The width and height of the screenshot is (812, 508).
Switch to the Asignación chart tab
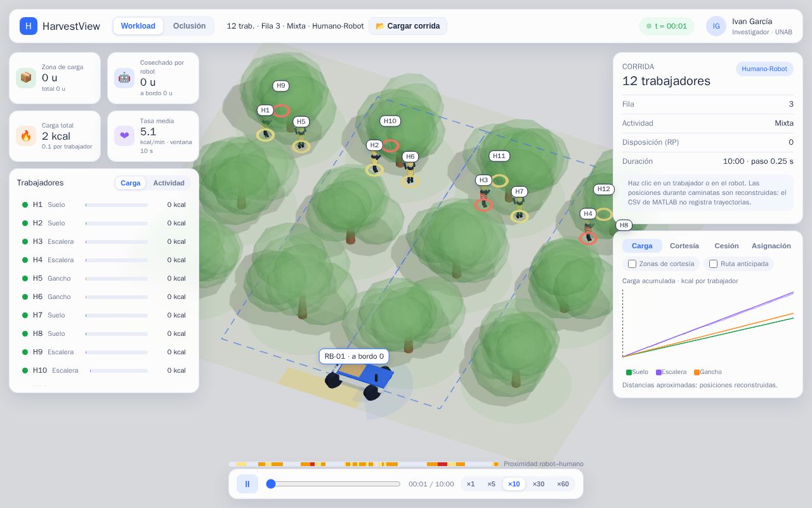point(771,246)
